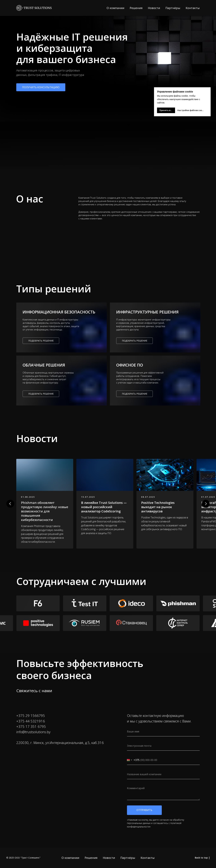Click news date 15.07.2025
Screen dimensions: 216x868
pos(88,497)
